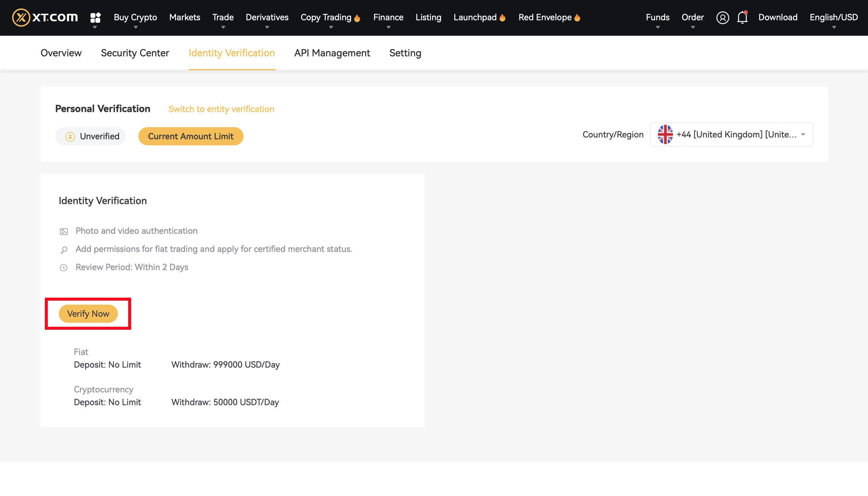Click the XT.com logo
Image resolution: width=868 pixels, height=496 pixels.
(45, 17)
